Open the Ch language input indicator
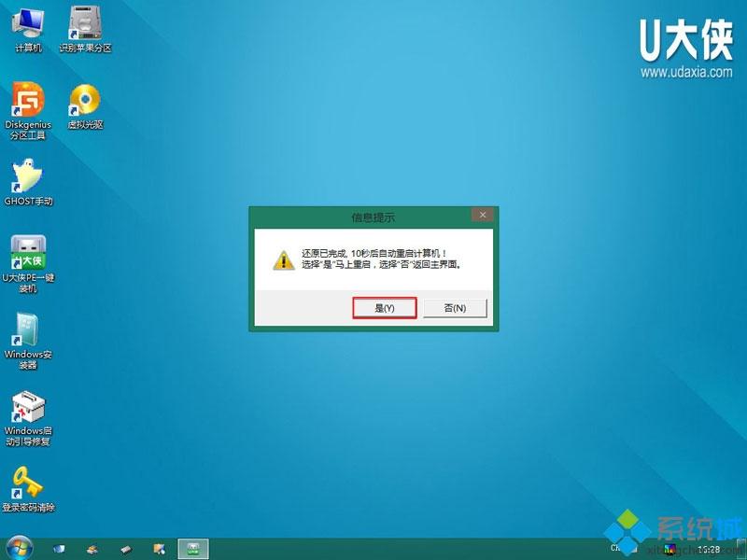The width and height of the screenshot is (747, 560). (x=613, y=547)
